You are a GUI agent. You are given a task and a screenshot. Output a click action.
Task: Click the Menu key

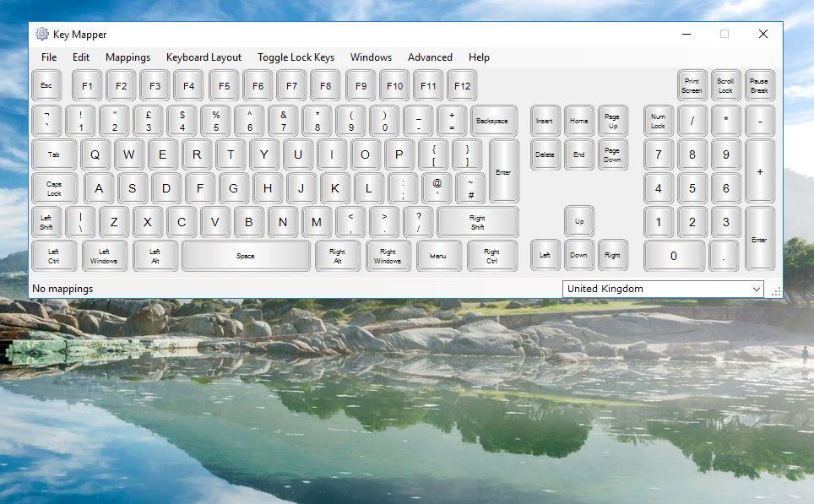point(439,255)
